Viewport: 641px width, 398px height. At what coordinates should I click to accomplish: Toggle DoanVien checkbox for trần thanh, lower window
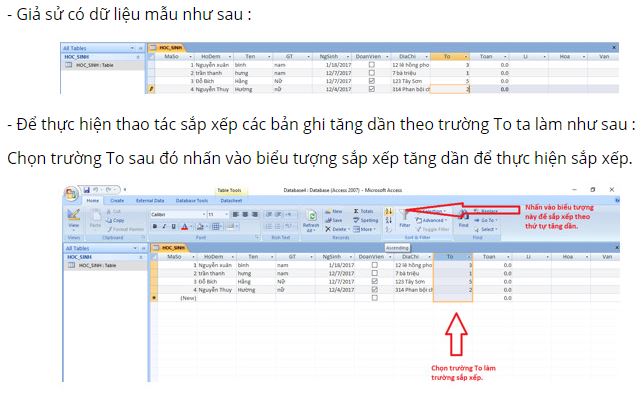[x=374, y=273]
